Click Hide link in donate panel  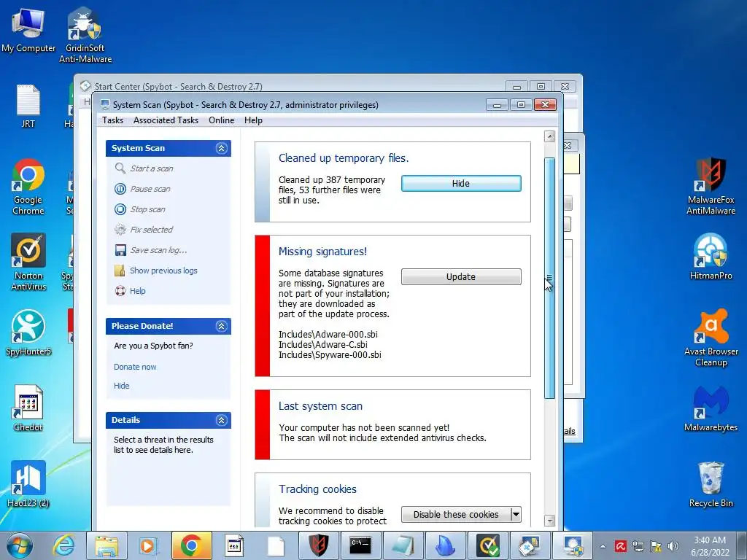122,386
